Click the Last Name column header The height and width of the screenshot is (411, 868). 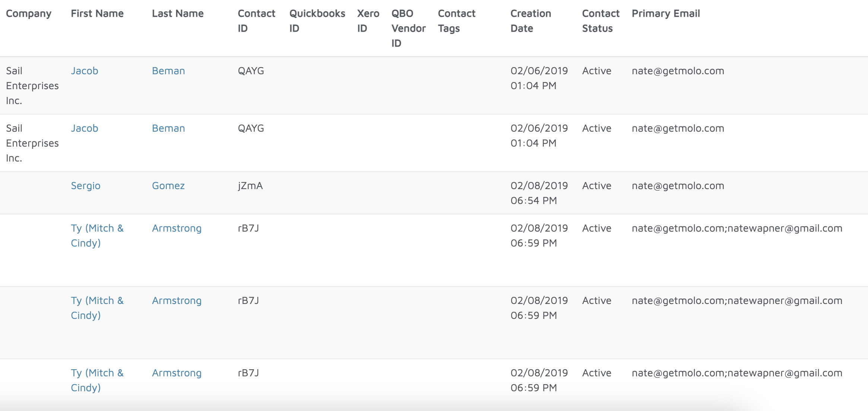(x=178, y=14)
